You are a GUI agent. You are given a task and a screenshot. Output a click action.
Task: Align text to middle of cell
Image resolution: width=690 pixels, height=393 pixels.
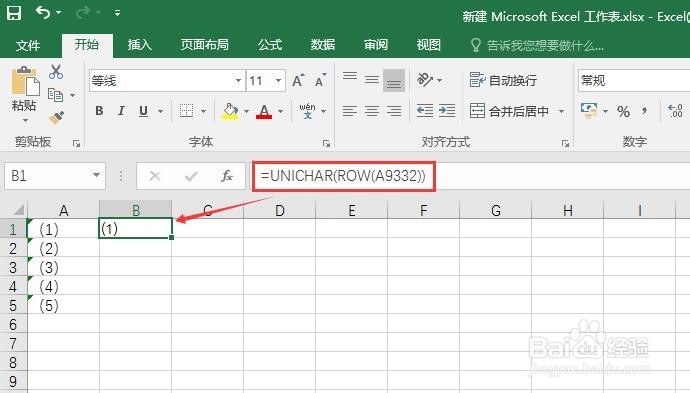[x=372, y=80]
